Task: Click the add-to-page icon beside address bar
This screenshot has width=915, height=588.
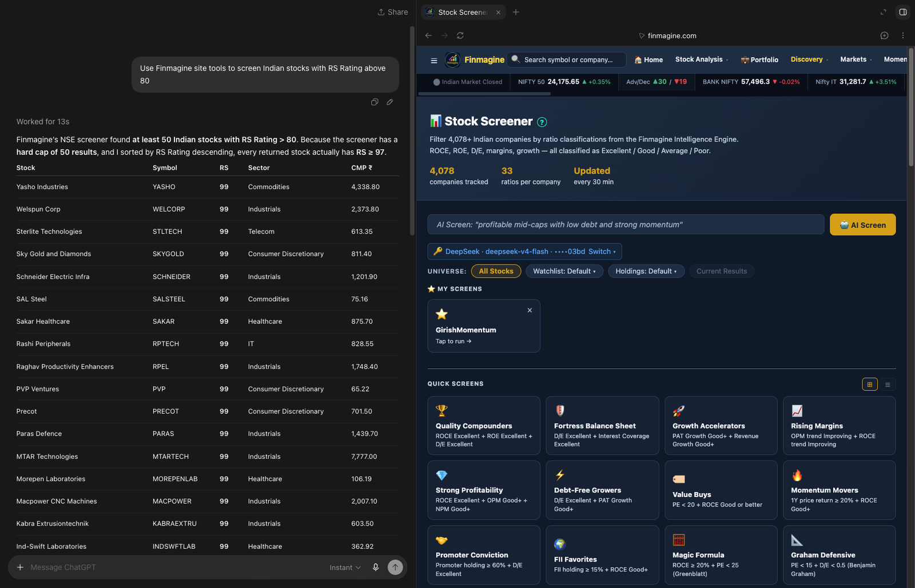Action: [x=884, y=35]
